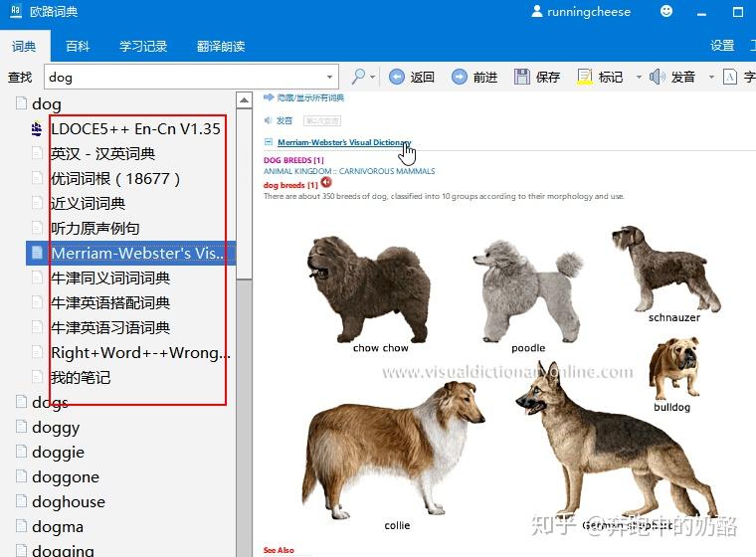Image resolution: width=756 pixels, height=557 pixels.
Task: Select 牛津同义词词典 dictionary
Action: pos(110,278)
